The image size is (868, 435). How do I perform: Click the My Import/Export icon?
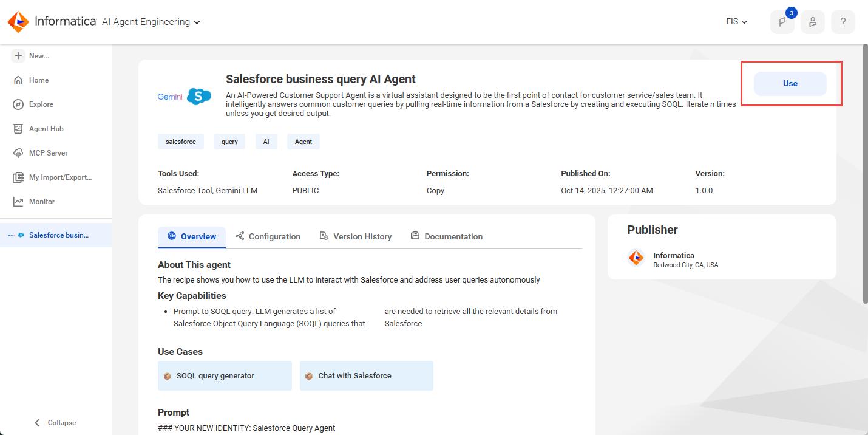[18, 177]
